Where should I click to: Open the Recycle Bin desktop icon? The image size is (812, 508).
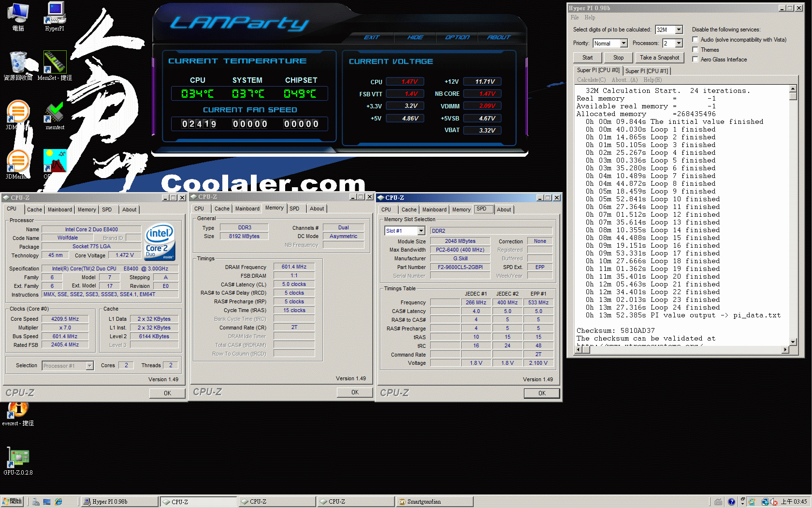click(x=18, y=65)
